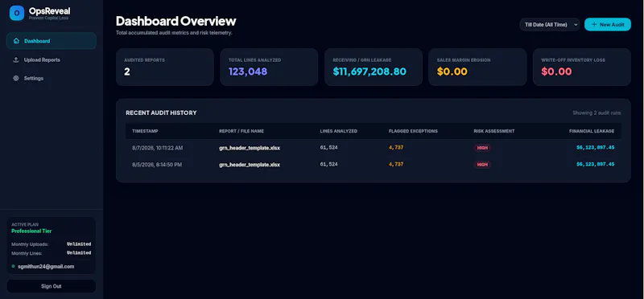Image resolution: width=644 pixels, height=299 pixels.
Task: Click the Dashboard Overview title
Action: point(176,21)
